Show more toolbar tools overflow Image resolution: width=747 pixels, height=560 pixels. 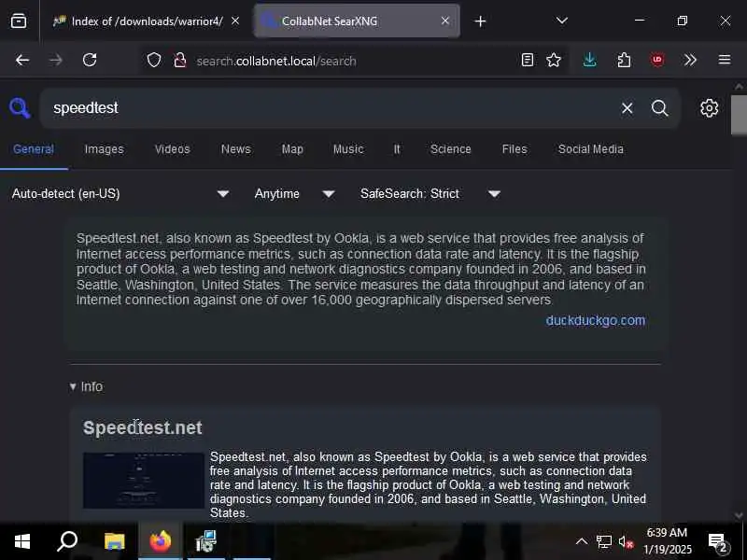(x=690, y=60)
